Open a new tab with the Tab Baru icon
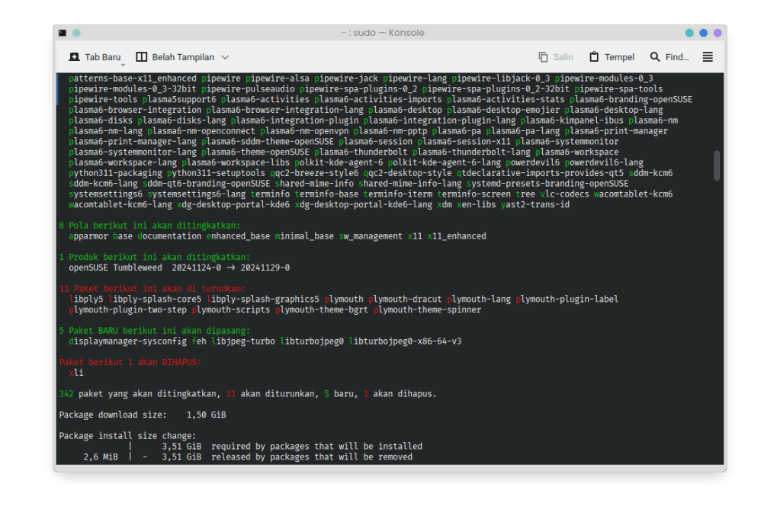Viewport: 780px width, 532px height. tap(74, 56)
